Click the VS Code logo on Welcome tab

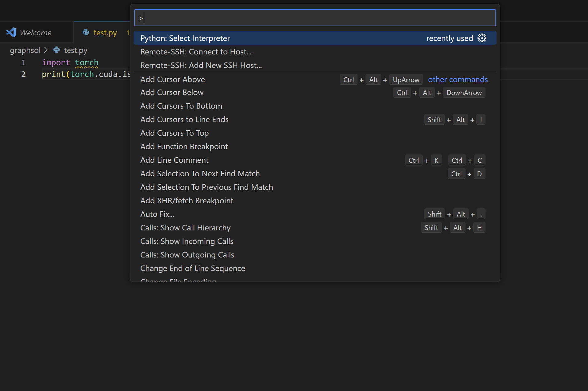pos(11,33)
